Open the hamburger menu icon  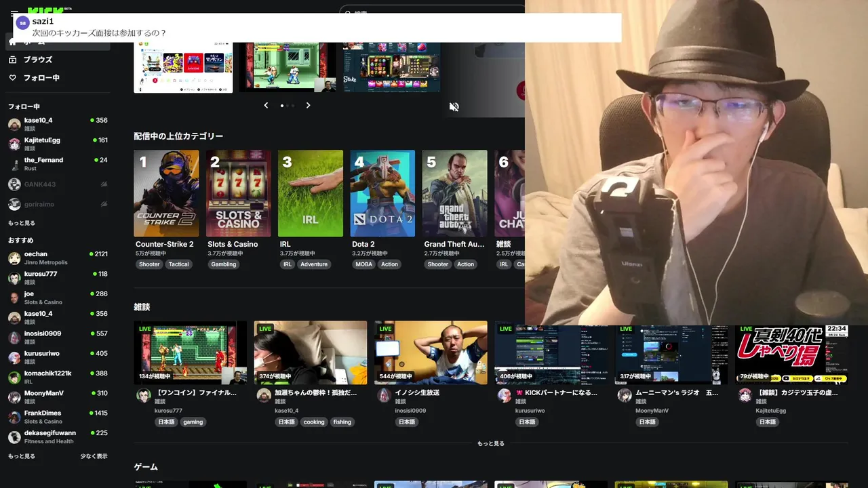click(14, 12)
